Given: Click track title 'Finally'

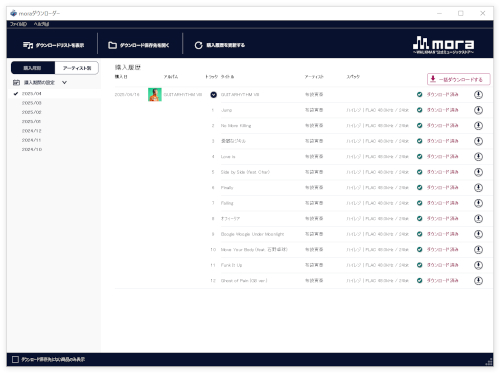Looking at the screenshot, I should click(227, 188).
